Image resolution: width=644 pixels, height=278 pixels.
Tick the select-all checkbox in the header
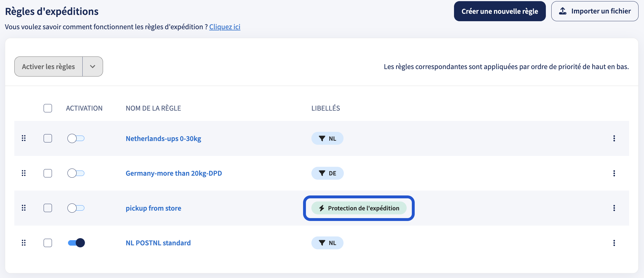click(x=48, y=108)
